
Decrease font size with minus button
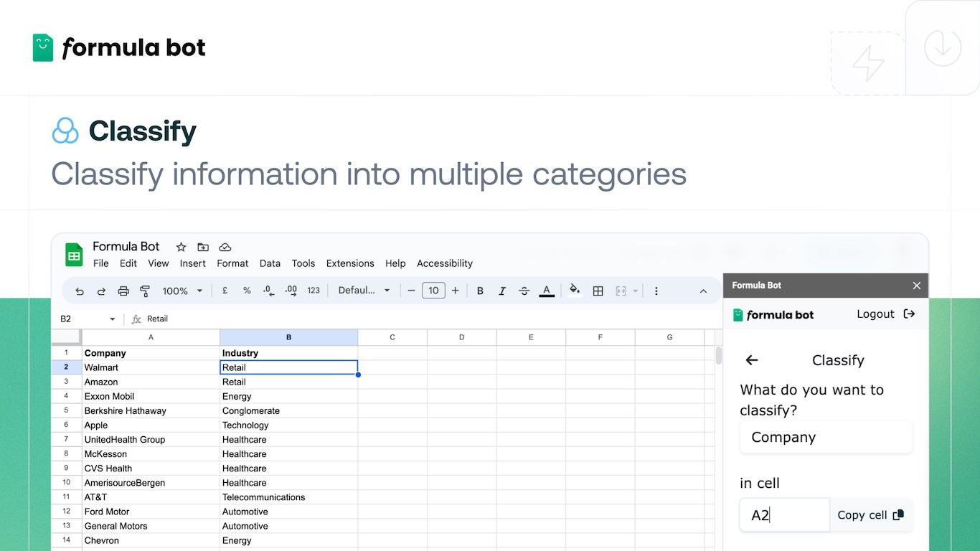(411, 291)
